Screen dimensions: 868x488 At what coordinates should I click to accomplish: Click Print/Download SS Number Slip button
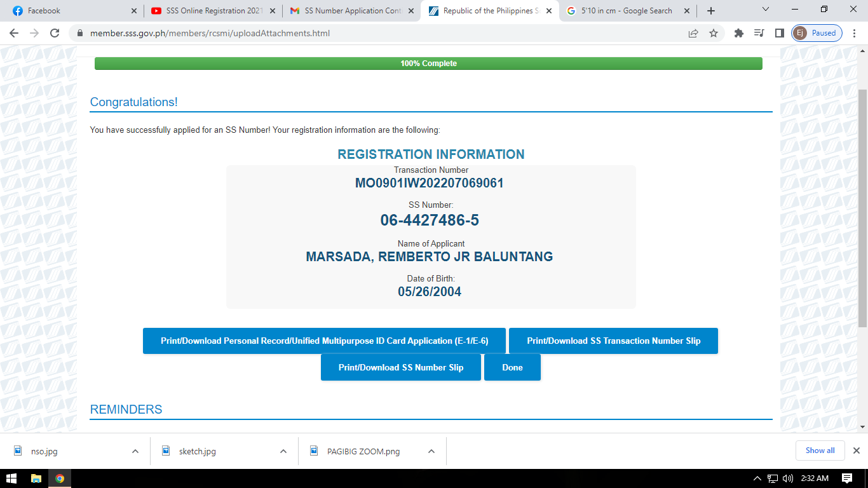[x=400, y=367]
